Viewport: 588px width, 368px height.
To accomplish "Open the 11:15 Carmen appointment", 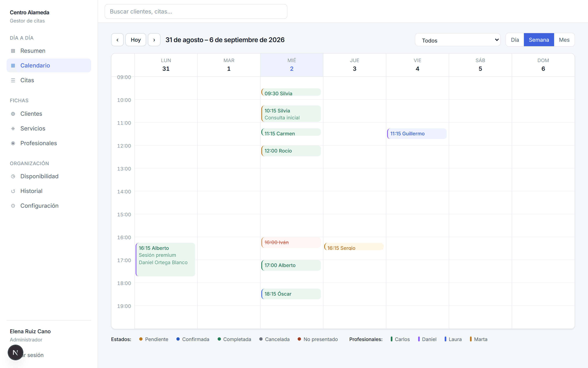I will 291,132.
